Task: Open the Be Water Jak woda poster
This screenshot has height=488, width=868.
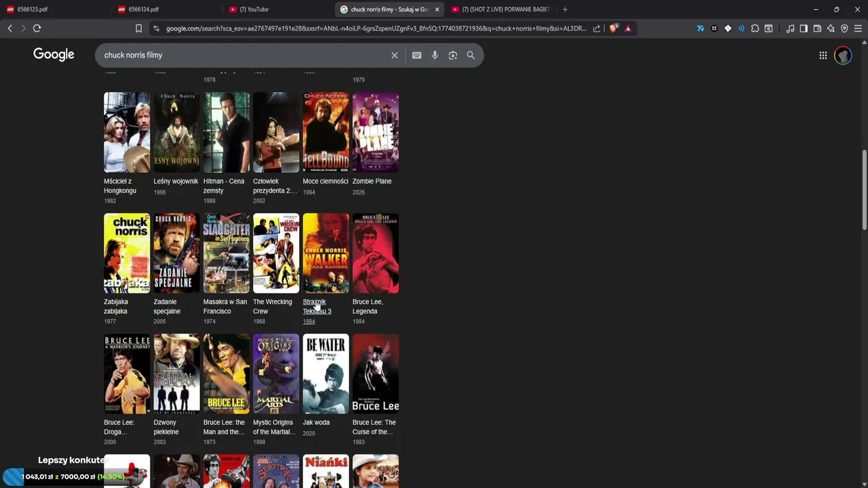Action: pyautogui.click(x=325, y=374)
